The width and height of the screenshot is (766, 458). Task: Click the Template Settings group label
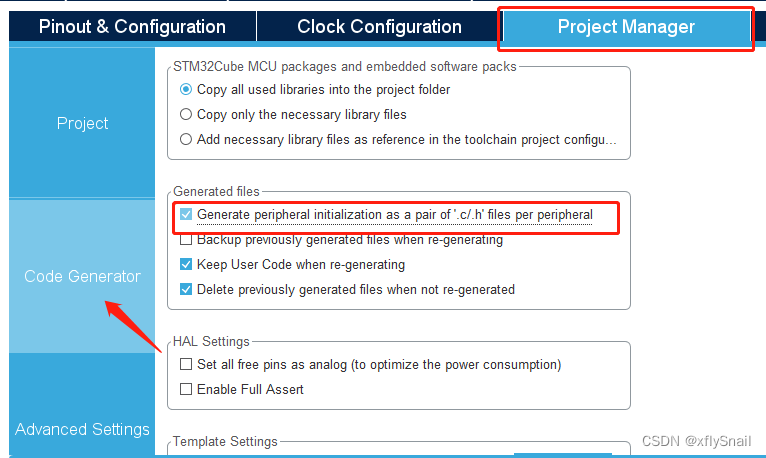tap(225, 441)
